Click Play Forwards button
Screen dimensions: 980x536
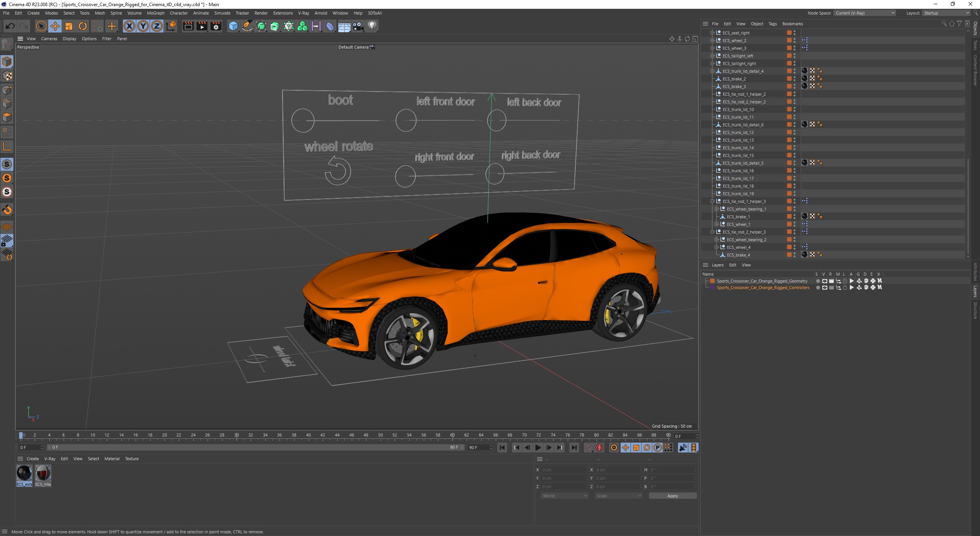pyautogui.click(x=538, y=448)
